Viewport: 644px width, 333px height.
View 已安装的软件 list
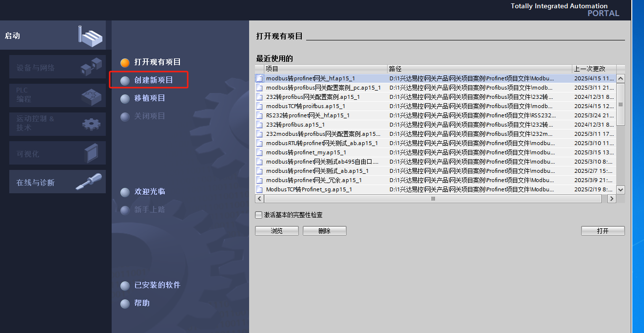157,285
